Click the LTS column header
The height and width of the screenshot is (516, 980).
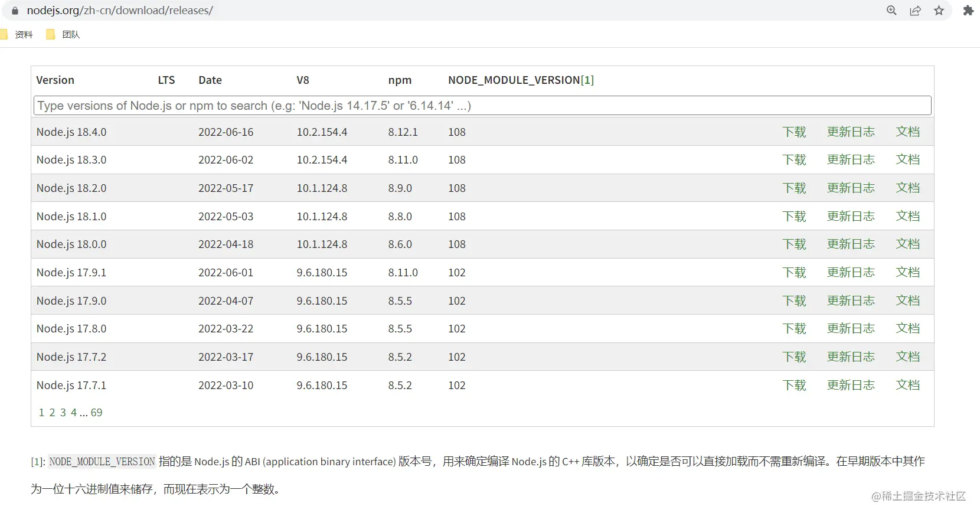point(166,80)
